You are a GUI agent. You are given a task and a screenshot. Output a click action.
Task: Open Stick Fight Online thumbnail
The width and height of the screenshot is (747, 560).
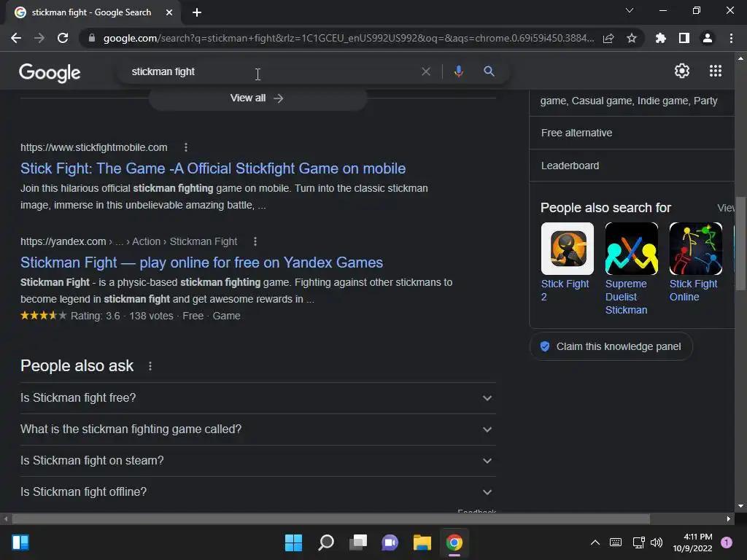695,249
